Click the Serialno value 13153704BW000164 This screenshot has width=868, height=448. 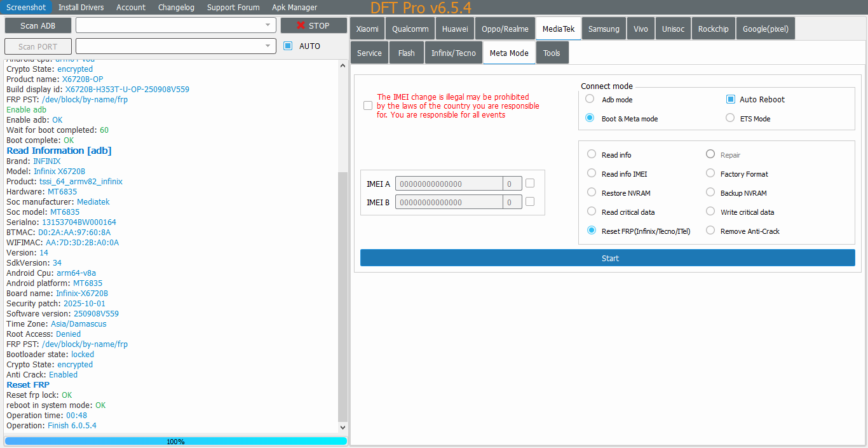click(x=79, y=222)
